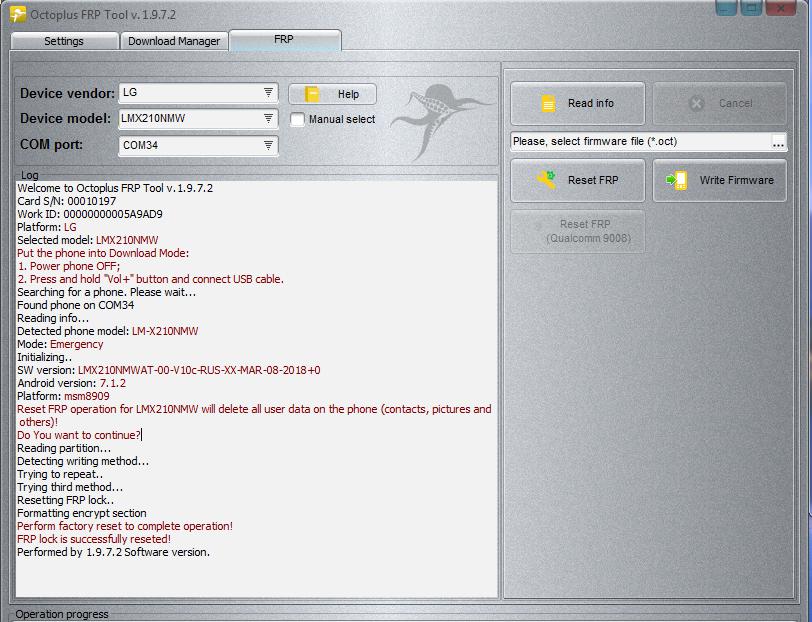Click Reset FRP (Qualcomm 9008) button
Viewport: 812px width, 622px height.
pyautogui.click(x=578, y=232)
